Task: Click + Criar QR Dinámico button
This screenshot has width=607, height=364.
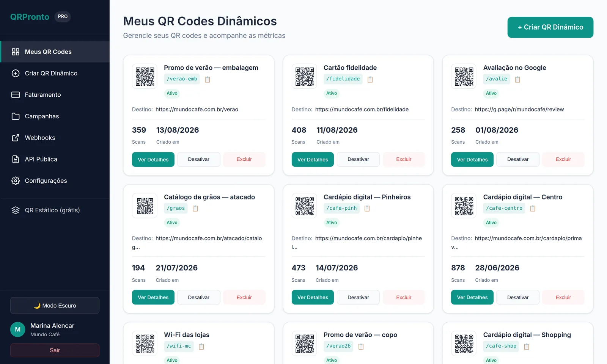Action: click(550, 27)
